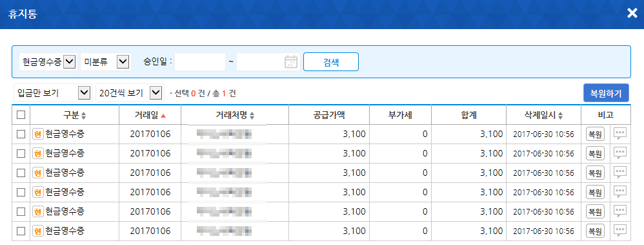Expand the 미분류 category dropdown
This screenshot has height=245, width=644.
[x=106, y=62]
